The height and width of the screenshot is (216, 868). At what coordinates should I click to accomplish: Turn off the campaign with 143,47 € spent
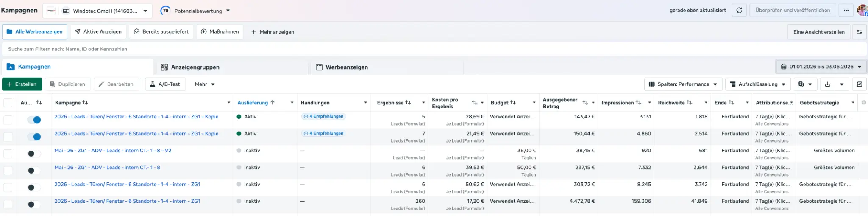pos(34,120)
